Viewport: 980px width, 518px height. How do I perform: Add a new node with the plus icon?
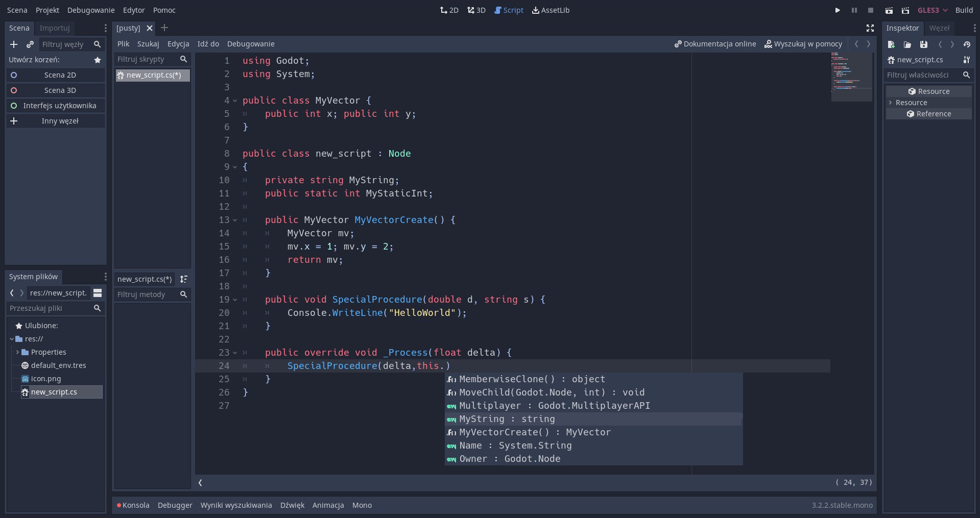click(14, 44)
